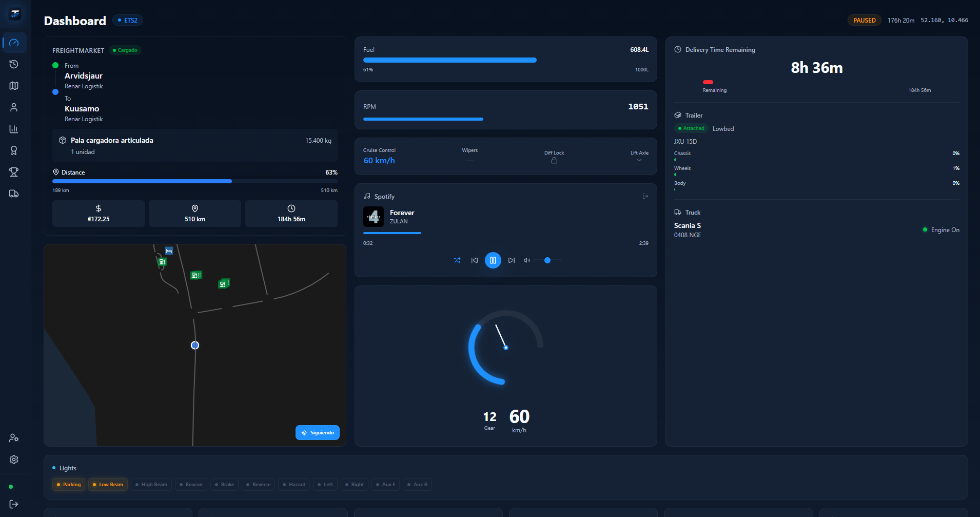980x517 pixels.
Task: Open the history clock sidebar icon
Action: (14, 64)
